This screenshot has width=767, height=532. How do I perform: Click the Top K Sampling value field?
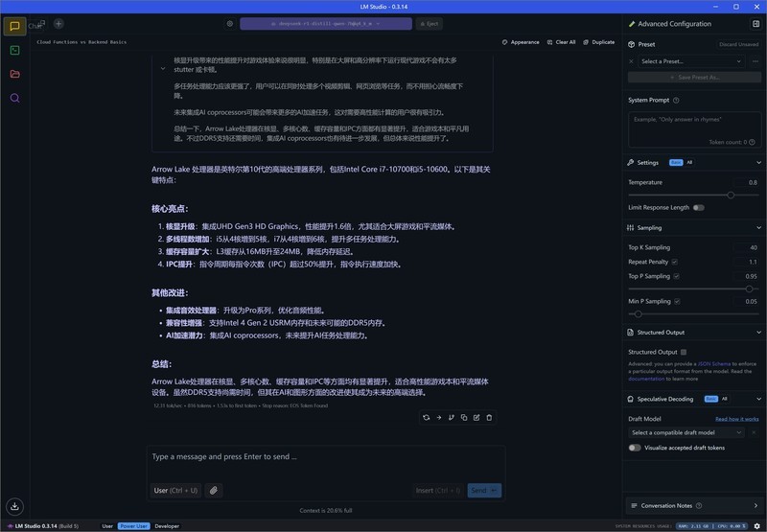(746, 247)
